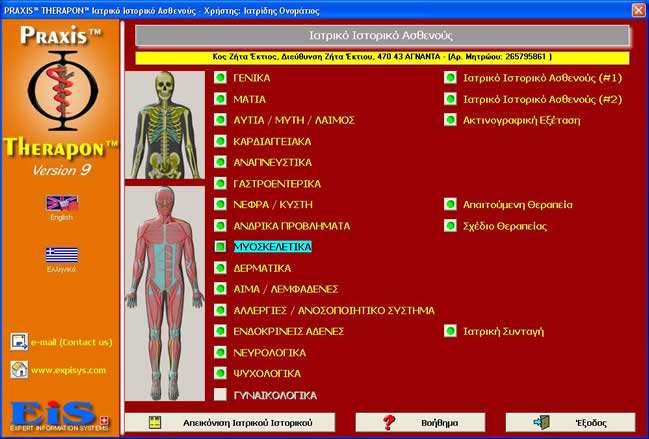Toggle the green indicator beside Ακτινογραφική Εξέταση

pyautogui.click(x=451, y=120)
